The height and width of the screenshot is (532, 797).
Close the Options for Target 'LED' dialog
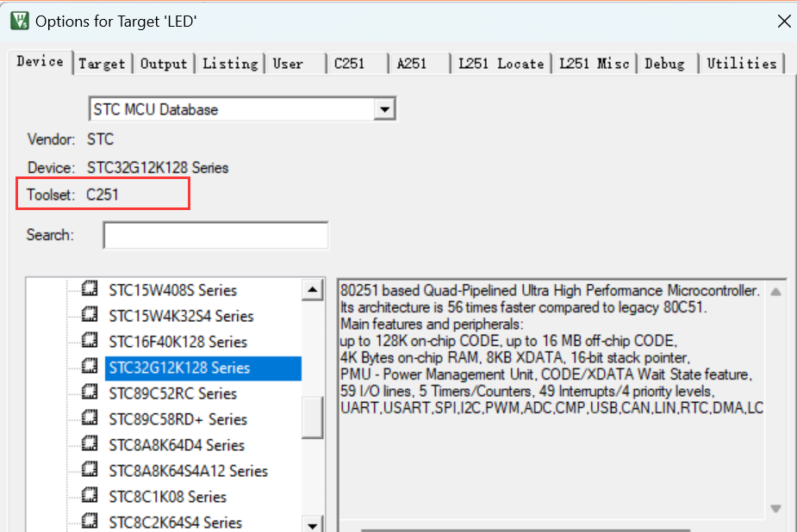(784, 22)
